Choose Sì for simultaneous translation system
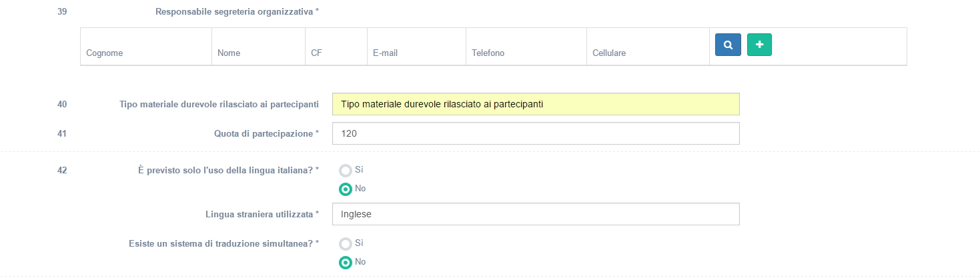Image resolution: width=980 pixels, height=278 pixels. [x=346, y=244]
